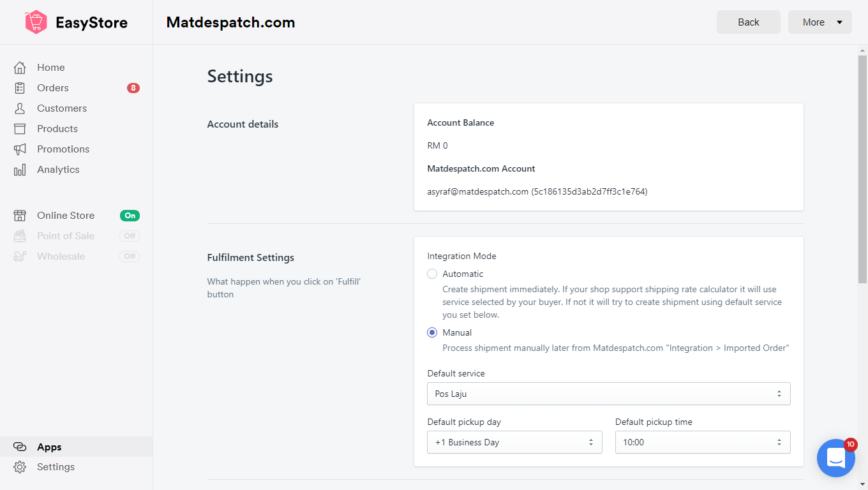868x490 pixels.
Task: Click the Integration Mode label
Action: 461,256
